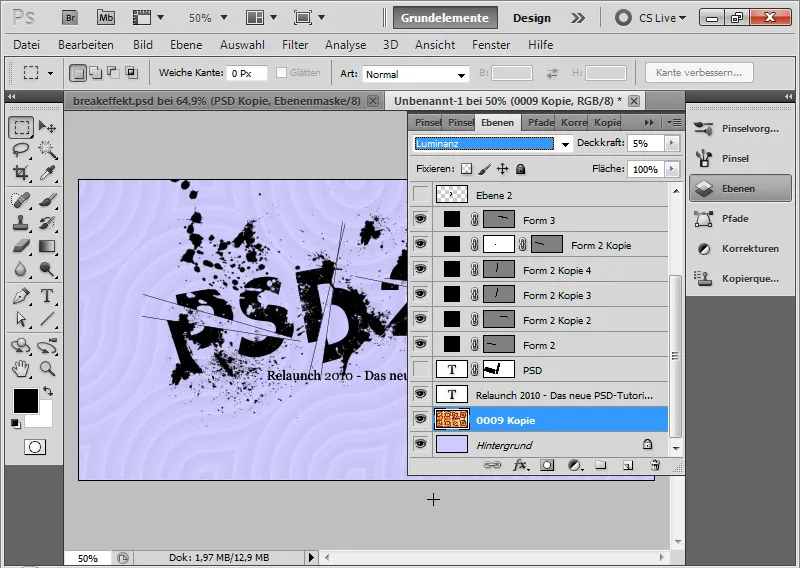Select the Healing Brush tool
Image resolution: width=800 pixels, height=568 pixels.
pyautogui.click(x=21, y=200)
